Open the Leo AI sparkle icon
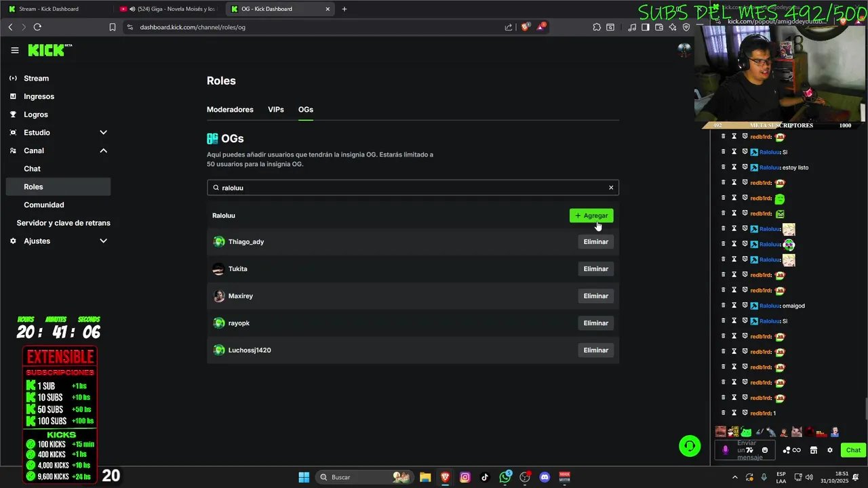 coord(673,27)
